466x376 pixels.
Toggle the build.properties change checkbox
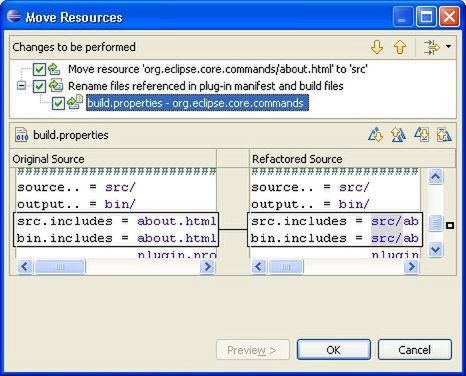coord(58,103)
